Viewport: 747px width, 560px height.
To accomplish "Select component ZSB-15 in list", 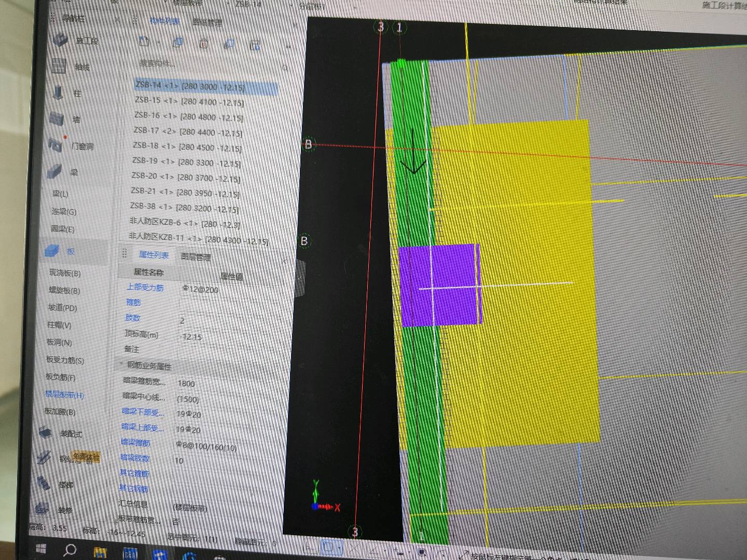I will click(x=189, y=101).
